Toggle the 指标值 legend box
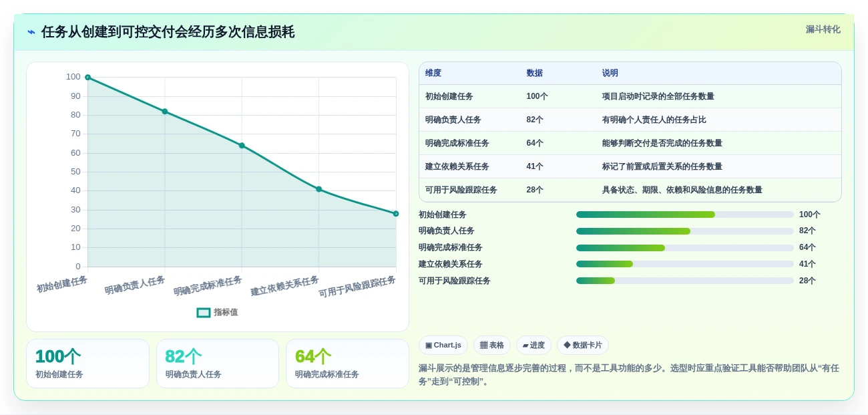 tap(204, 312)
